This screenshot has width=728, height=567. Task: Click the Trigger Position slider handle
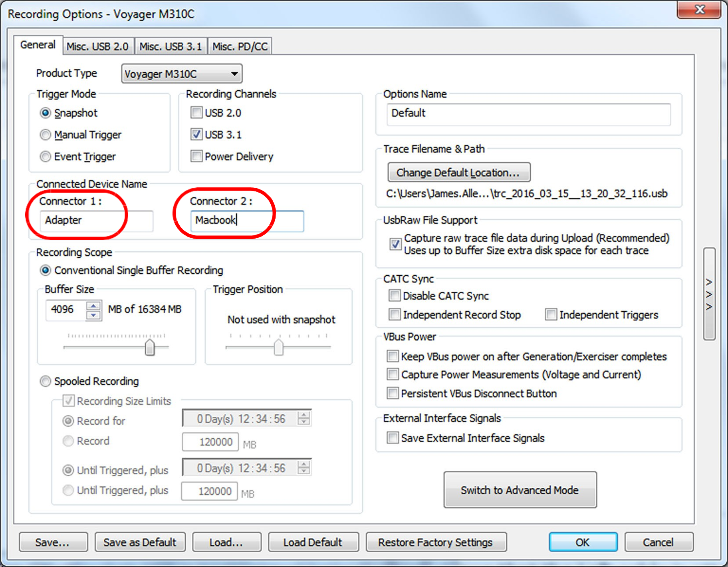(278, 347)
